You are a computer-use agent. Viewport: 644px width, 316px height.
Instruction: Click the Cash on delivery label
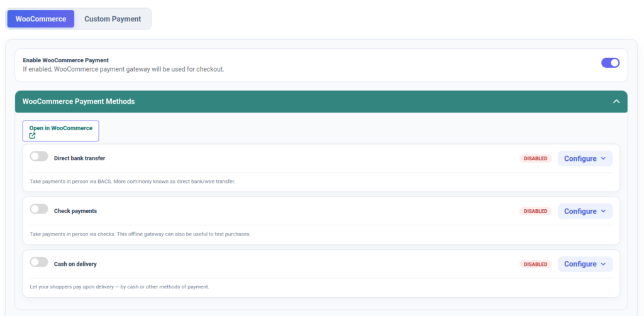click(x=75, y=264)
